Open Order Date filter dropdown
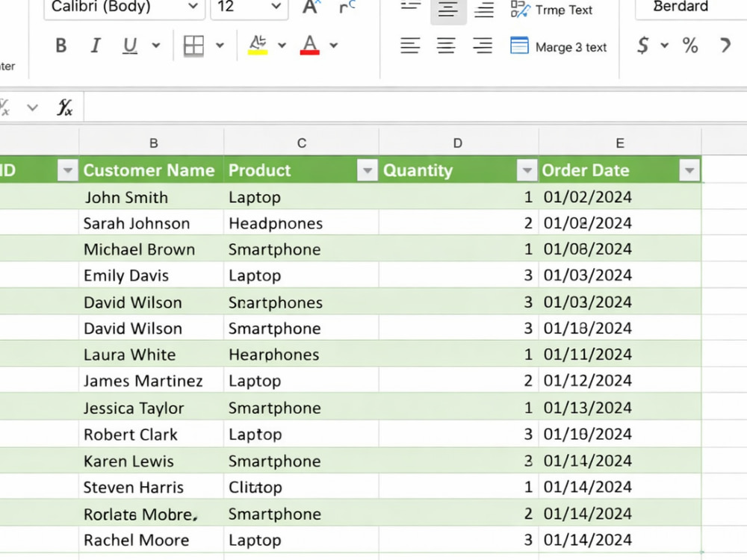Image resolution: width=747 pixels, height=560 pixels. point(689,170)
